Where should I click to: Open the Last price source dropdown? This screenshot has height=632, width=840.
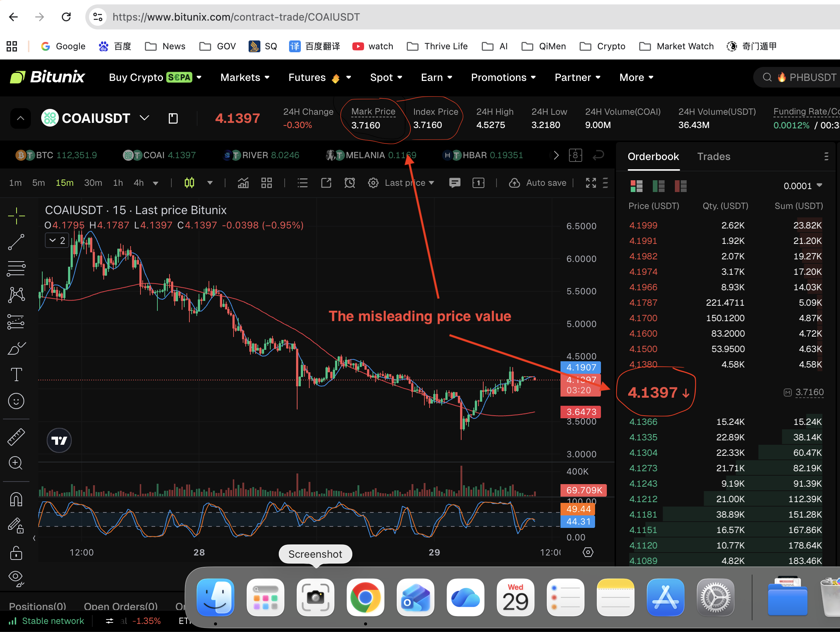coord(409,183)
